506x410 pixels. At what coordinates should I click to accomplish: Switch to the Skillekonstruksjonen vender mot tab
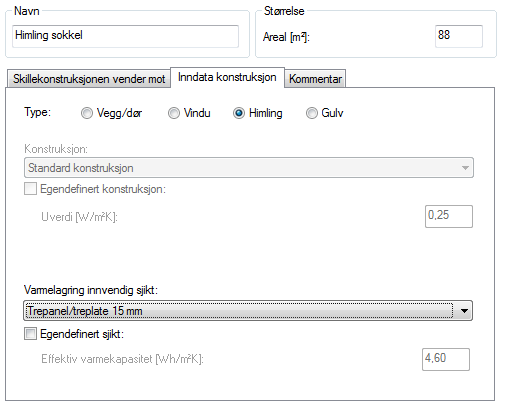tap(89, 79)
